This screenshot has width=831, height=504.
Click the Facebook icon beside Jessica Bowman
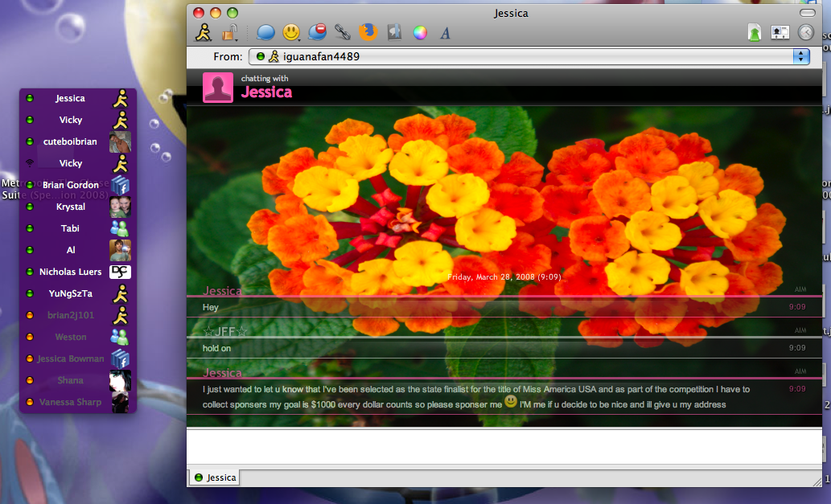[121, 359]
